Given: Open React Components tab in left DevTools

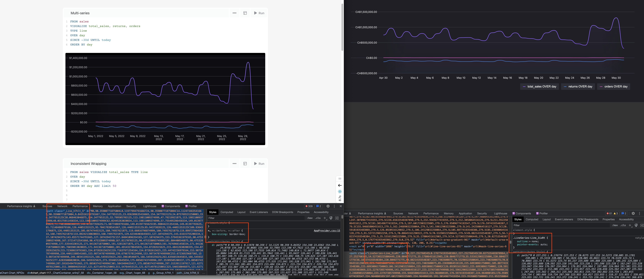Looking at the screenshot, I should click(x=171, y=206).
